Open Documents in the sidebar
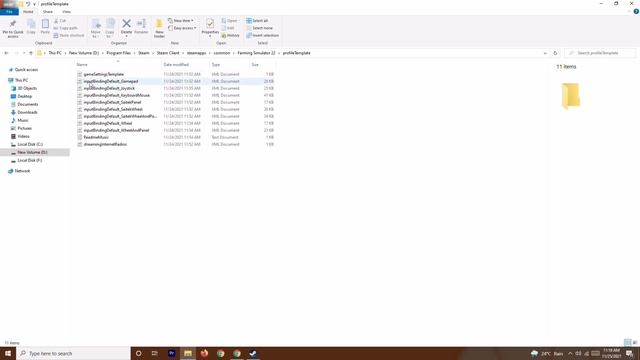This screenshot has height=360, width=640. [27, 104]
